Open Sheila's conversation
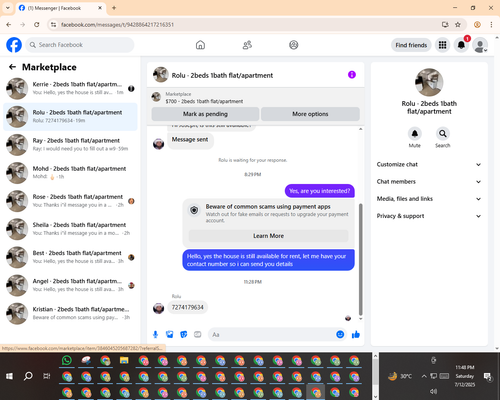 (x=70, y=229)
